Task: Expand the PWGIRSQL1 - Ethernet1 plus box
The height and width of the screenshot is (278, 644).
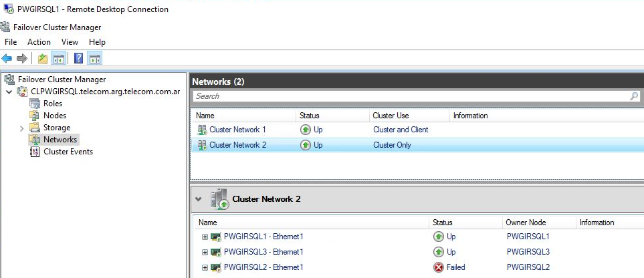Action: 205,237
